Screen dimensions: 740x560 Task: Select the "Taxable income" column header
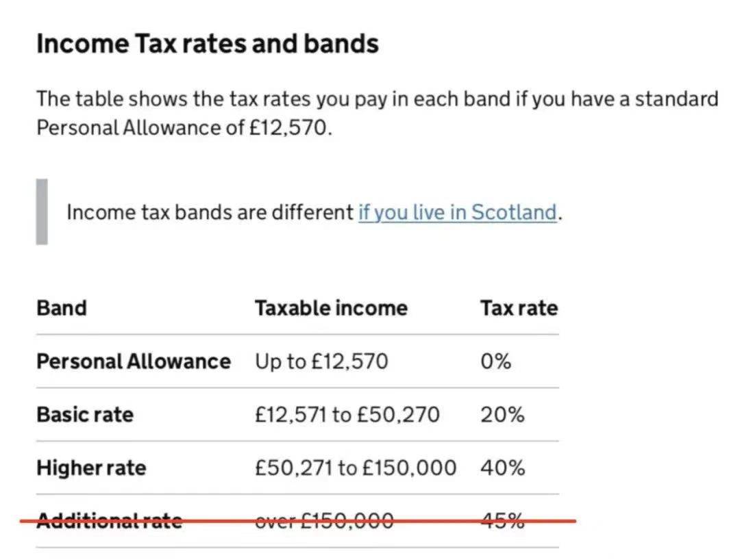pyautogui.click(x=331, y=308)
